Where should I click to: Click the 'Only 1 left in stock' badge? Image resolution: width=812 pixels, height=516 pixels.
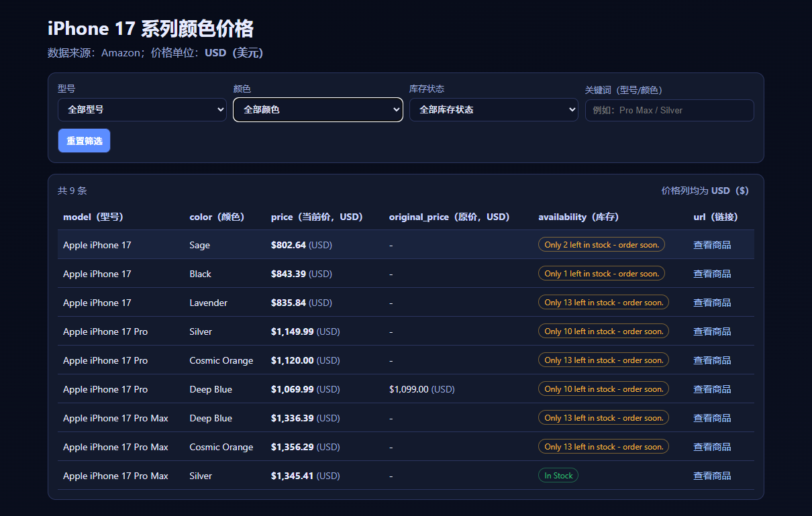click(601, 274)
